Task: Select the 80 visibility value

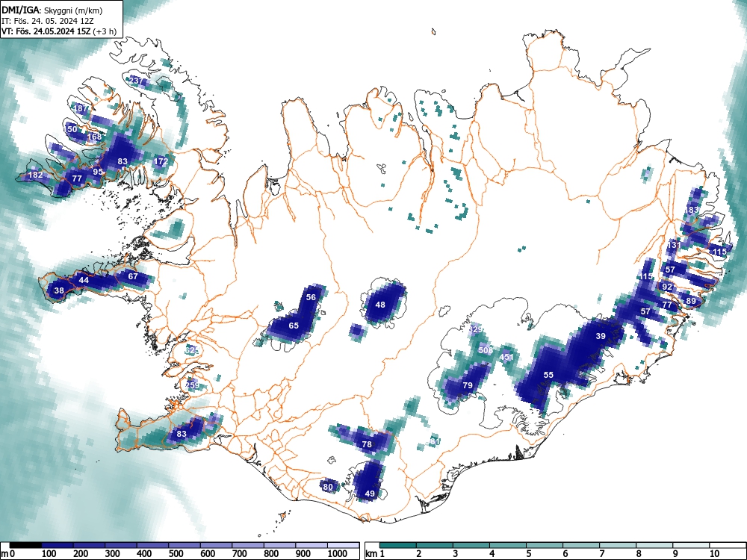Action: pyautogui.click(x=328, y=487)
